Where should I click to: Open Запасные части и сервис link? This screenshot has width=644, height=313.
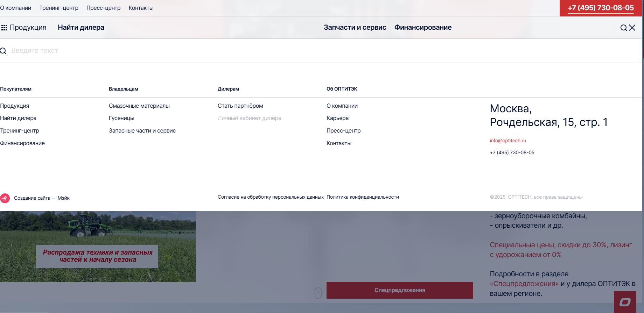pyautogui.click(x=142, y=130)
